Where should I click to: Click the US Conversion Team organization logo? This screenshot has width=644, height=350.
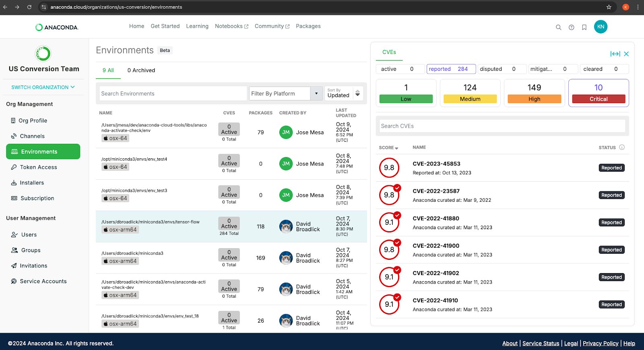(x=43, y=54)
